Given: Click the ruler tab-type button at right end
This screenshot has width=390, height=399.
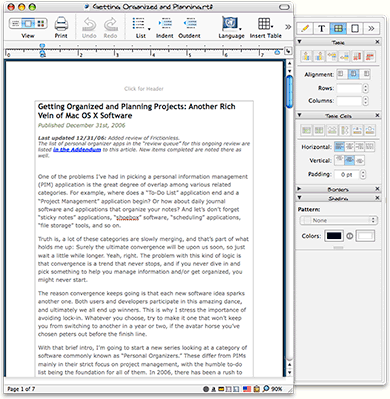Looking at the screenshot, I should click(288, 51).
